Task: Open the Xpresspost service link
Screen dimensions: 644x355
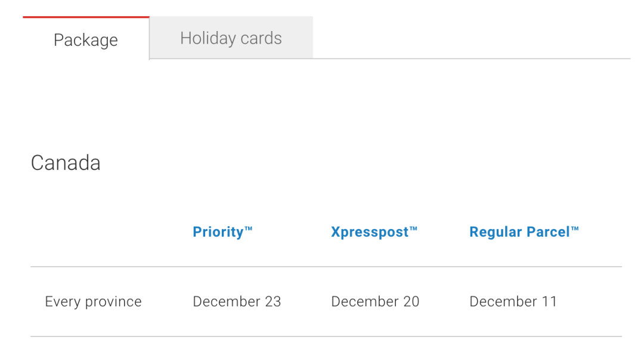Action: pyautogui.click(x=374, y=231)
